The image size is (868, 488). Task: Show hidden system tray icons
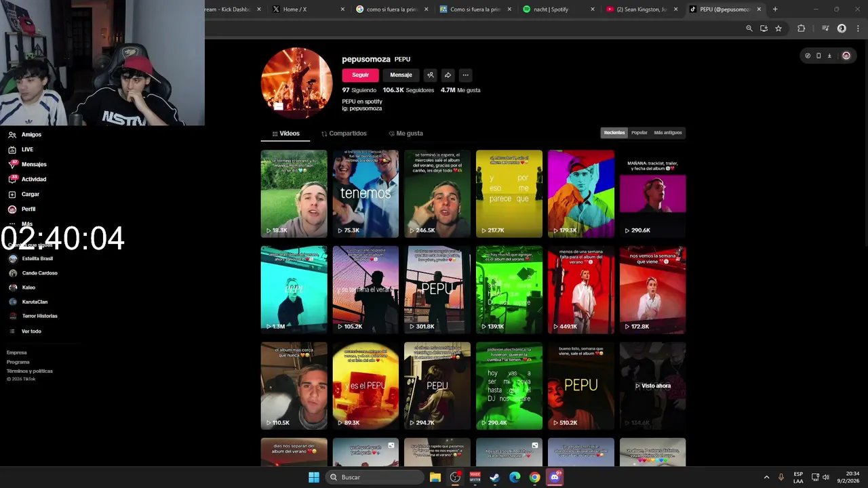point(766,477)
